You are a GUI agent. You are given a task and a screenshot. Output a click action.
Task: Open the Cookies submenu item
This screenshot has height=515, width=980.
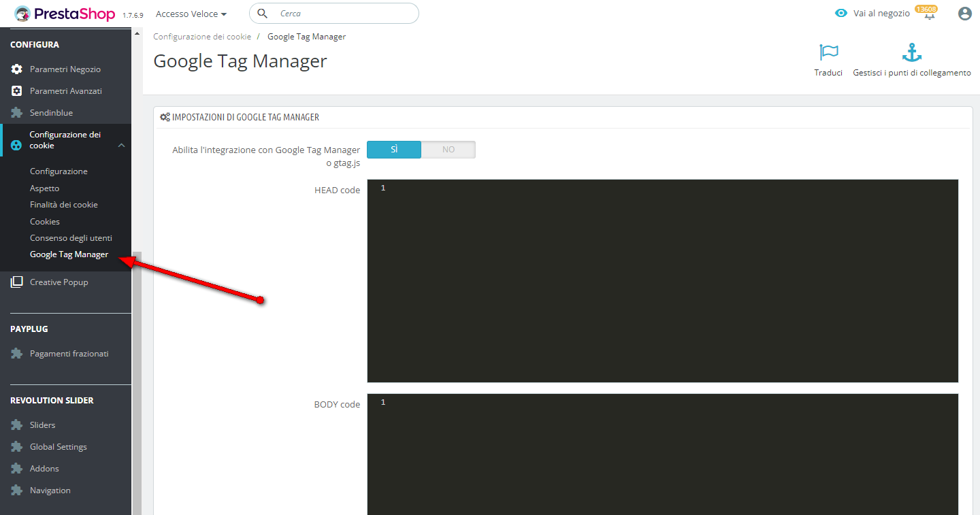[45, 222]
